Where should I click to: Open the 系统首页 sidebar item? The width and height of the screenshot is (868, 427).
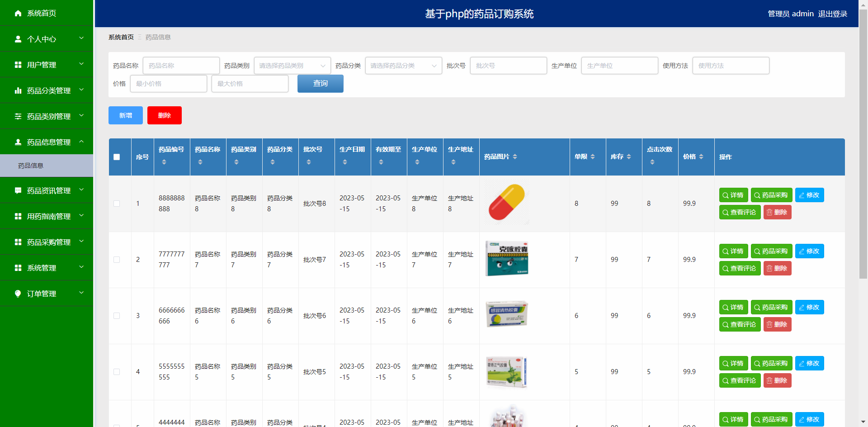47,13
